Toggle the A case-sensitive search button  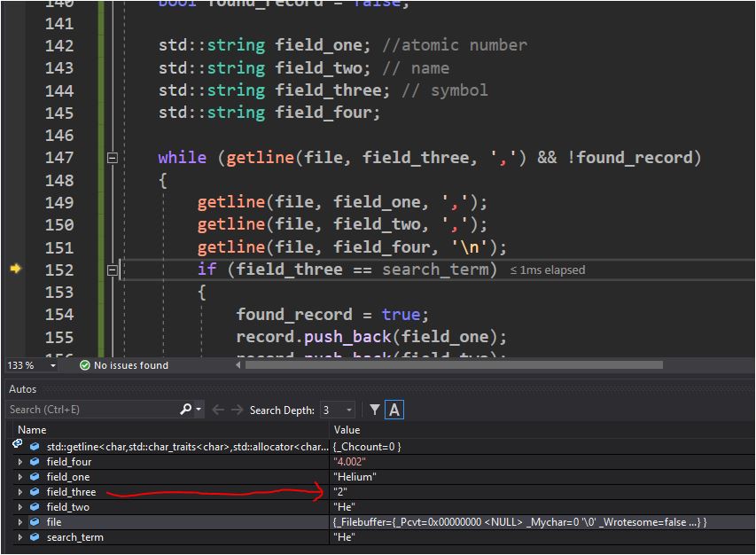[394, 410]
